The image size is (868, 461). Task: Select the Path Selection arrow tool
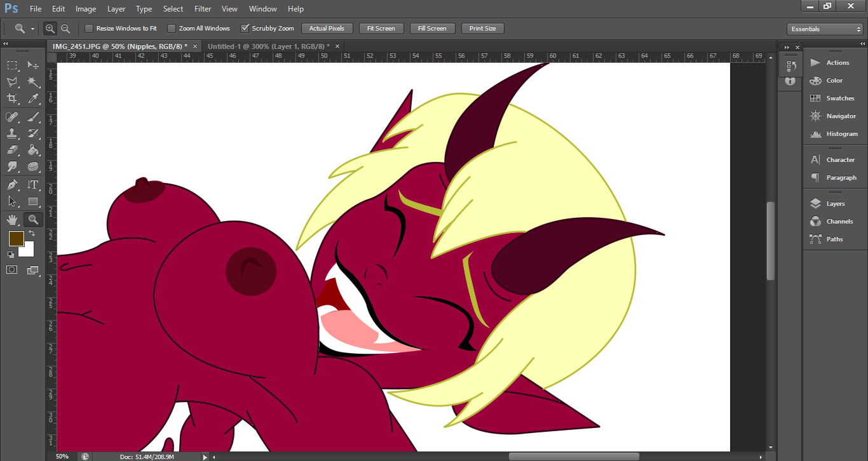pos(12,201)
